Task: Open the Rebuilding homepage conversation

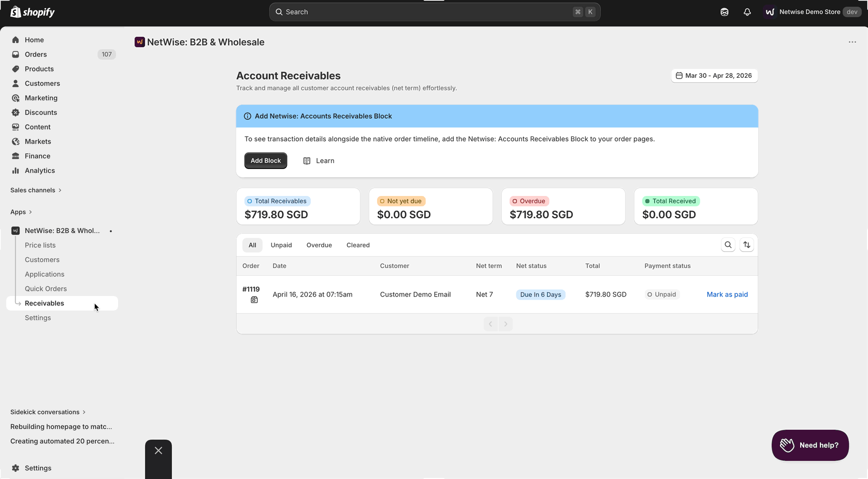Action: tap(61, 427)
